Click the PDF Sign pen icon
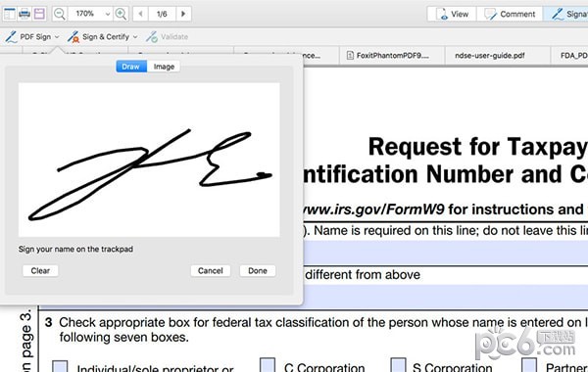 [11, 37]
